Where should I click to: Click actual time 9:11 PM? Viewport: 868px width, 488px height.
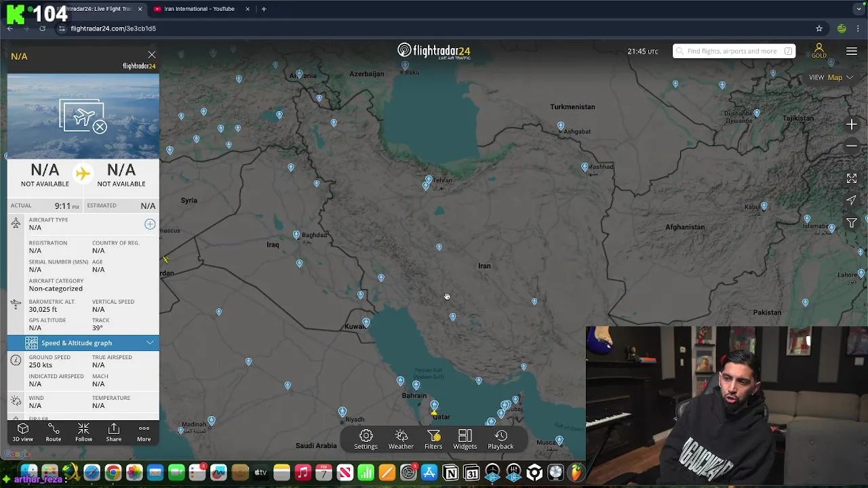click(66, 205)
